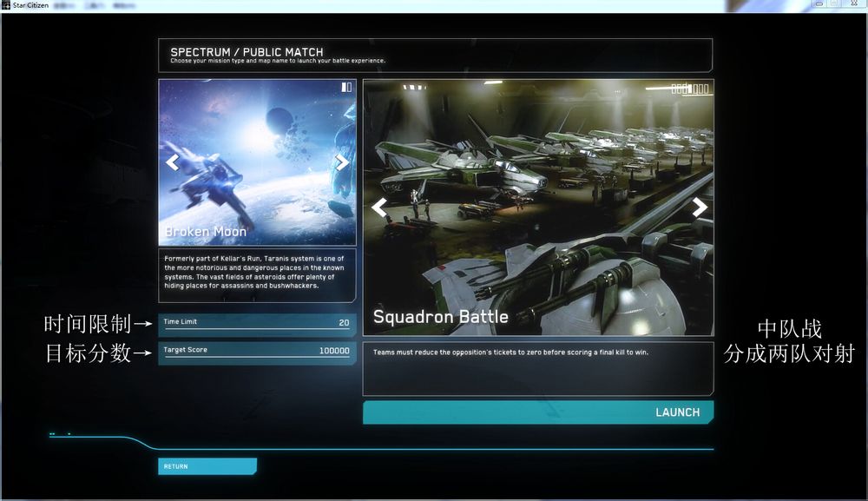The image size is (868, 501).
Task: Click the Star Citizen title bar icon
Action: coord(5,5)
